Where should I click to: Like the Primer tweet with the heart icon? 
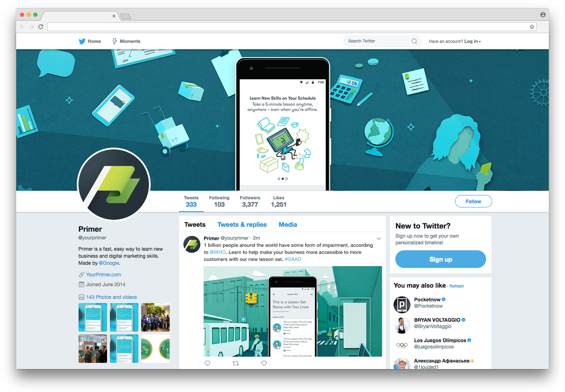(264, 363)
